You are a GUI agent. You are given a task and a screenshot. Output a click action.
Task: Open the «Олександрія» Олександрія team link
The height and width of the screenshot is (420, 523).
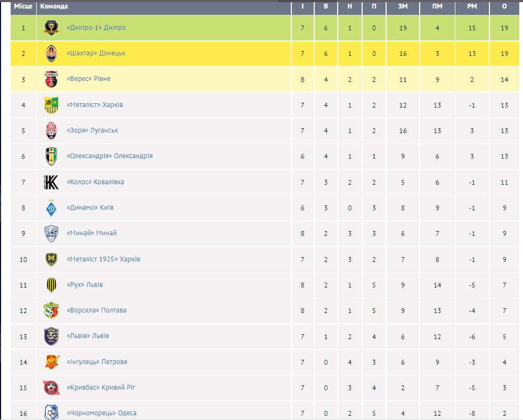tap(110, 157)
